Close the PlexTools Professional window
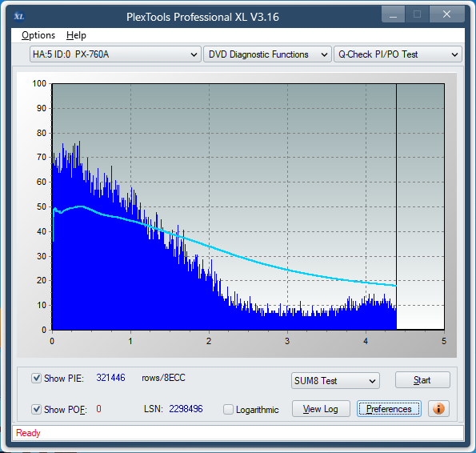Viewport: 476px width, 453px height. pos(447,14)
